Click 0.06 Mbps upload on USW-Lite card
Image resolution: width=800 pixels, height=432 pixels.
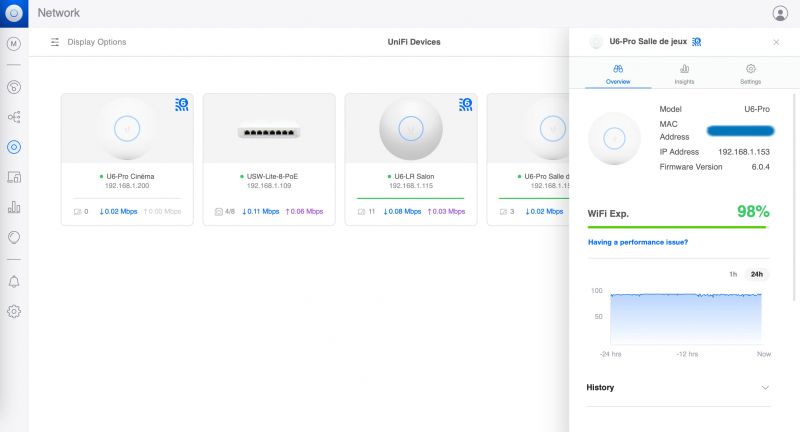305,211
